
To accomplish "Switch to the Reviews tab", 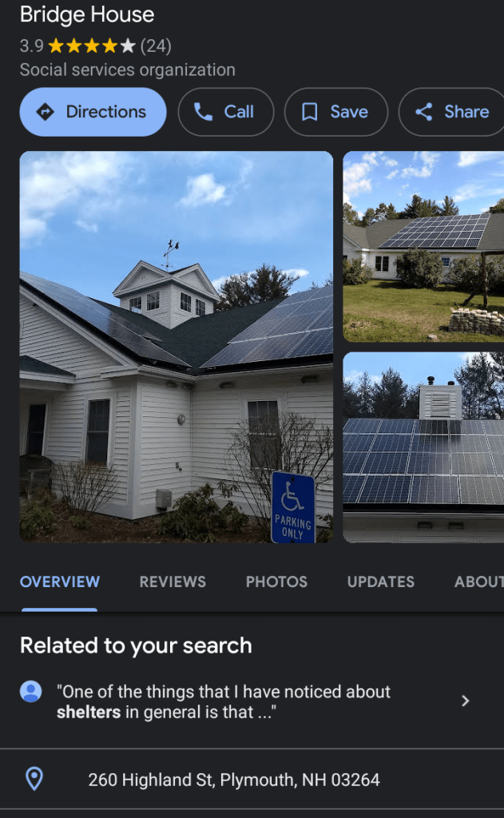I will pos(173,582).
